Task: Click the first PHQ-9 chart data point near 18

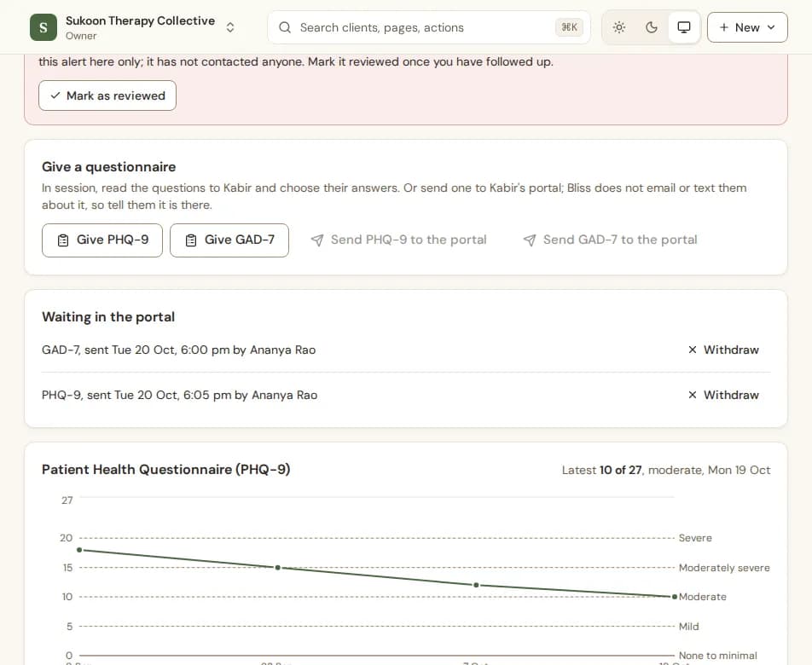Action: click(x=79, y=550)
